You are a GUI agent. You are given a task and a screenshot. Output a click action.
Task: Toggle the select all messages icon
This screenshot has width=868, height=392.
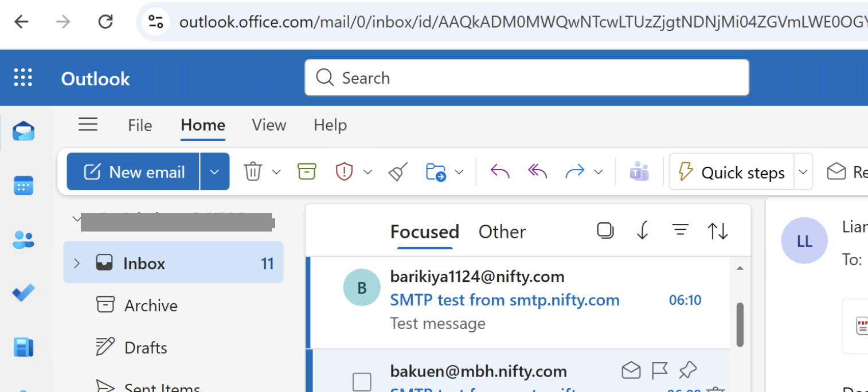tap(605, 231)
